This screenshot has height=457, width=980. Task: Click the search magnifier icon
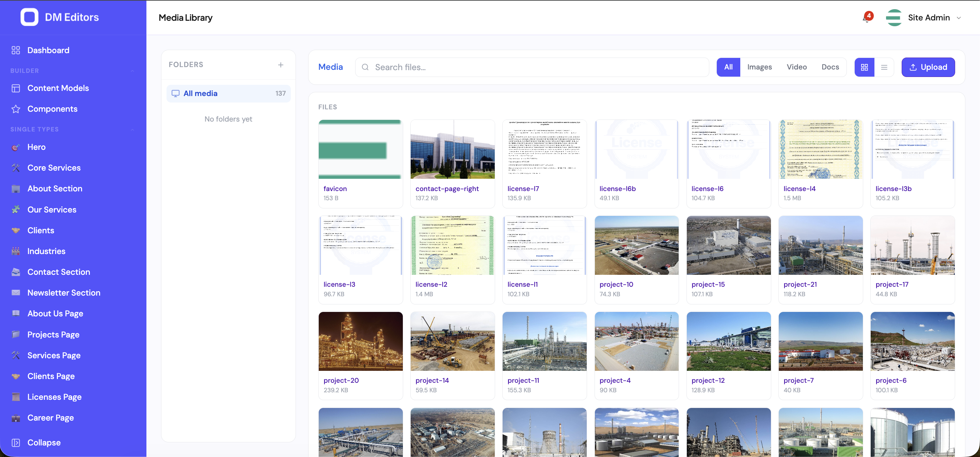click(365, 67)
